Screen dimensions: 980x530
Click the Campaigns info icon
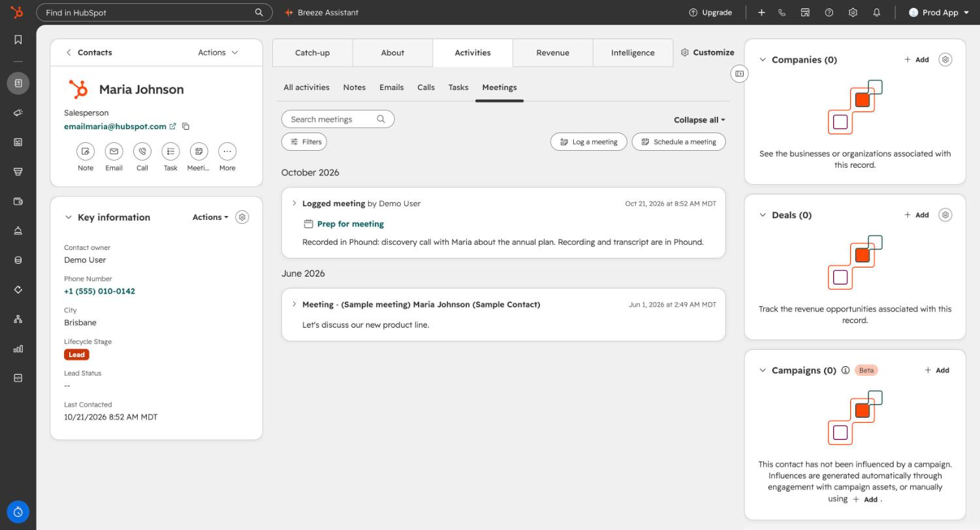pyautogui.click(x=846, y=370)
